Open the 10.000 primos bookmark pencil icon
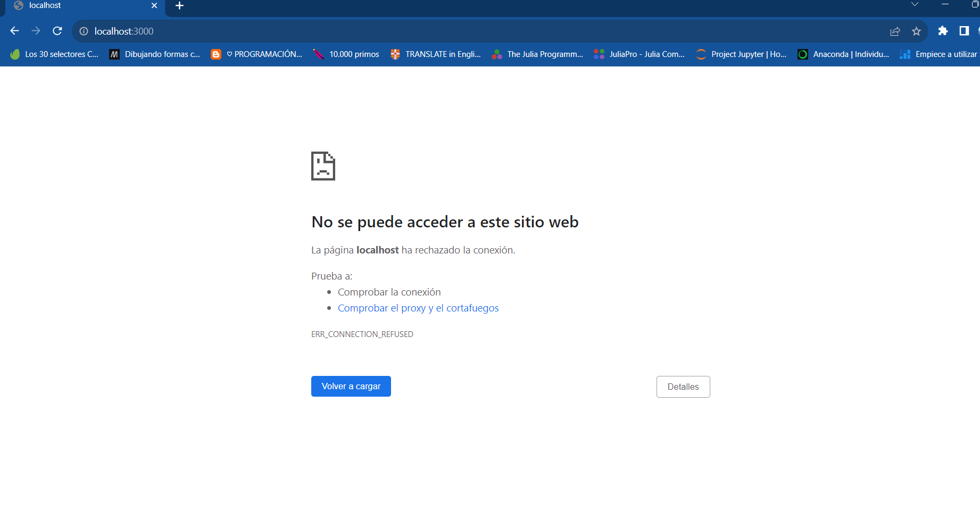 tap(320, 54)
